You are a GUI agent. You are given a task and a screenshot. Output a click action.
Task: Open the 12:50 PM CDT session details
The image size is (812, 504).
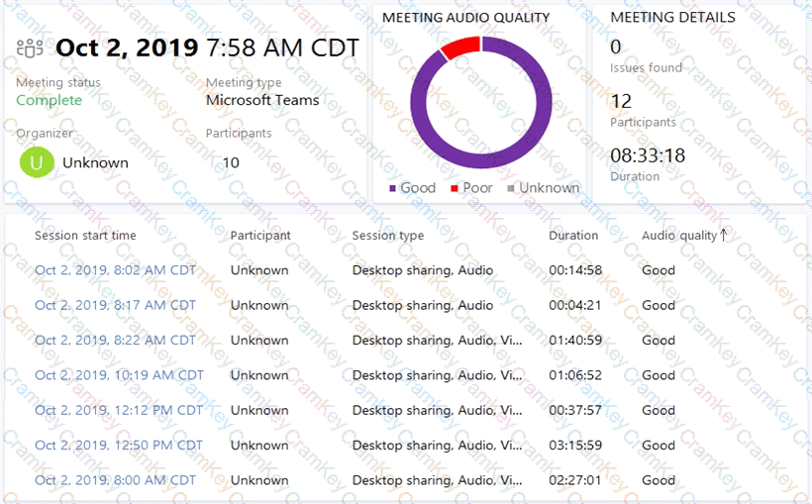point(119,446)
